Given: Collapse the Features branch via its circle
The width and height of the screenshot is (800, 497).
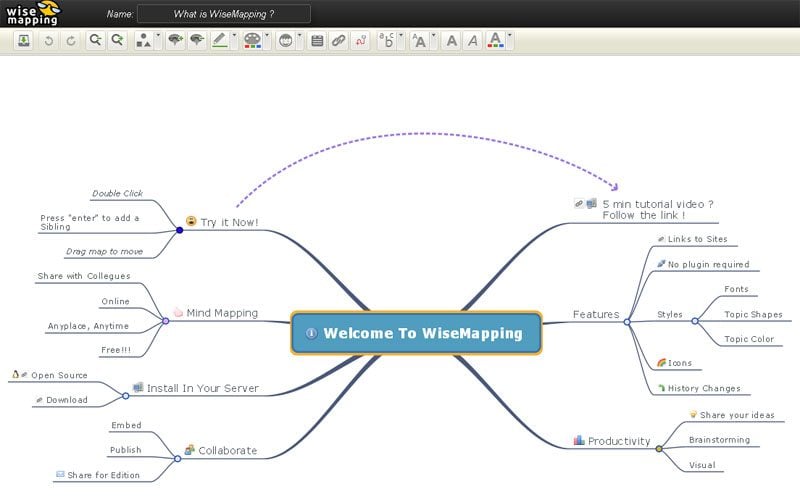Looking at the screenshot, I should [x=627, y=321].
